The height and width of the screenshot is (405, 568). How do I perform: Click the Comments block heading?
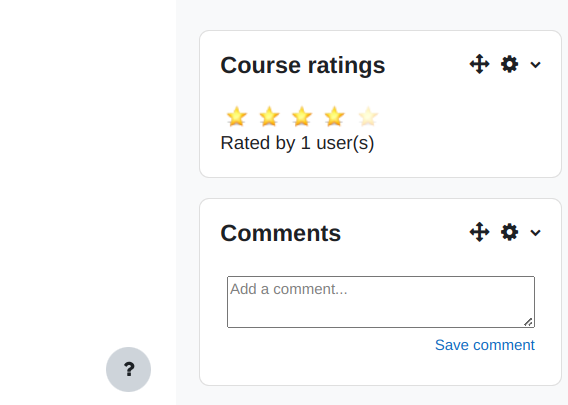tap(280, 233)
